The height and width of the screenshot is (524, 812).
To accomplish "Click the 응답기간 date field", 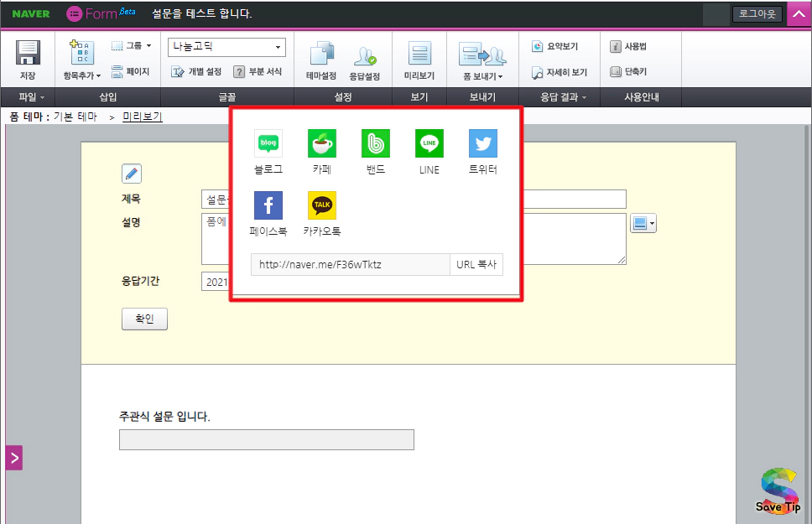I will click(216, 282).
